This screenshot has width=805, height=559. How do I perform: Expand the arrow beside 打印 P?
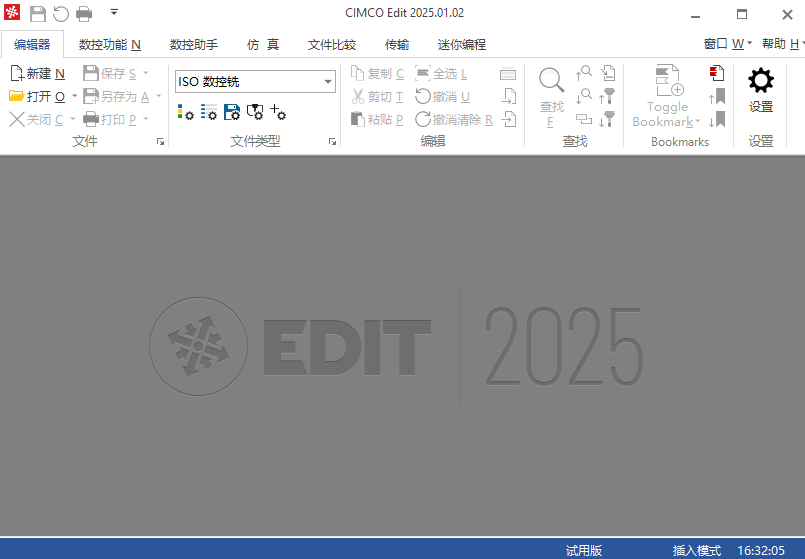click(x=146, y=119)
